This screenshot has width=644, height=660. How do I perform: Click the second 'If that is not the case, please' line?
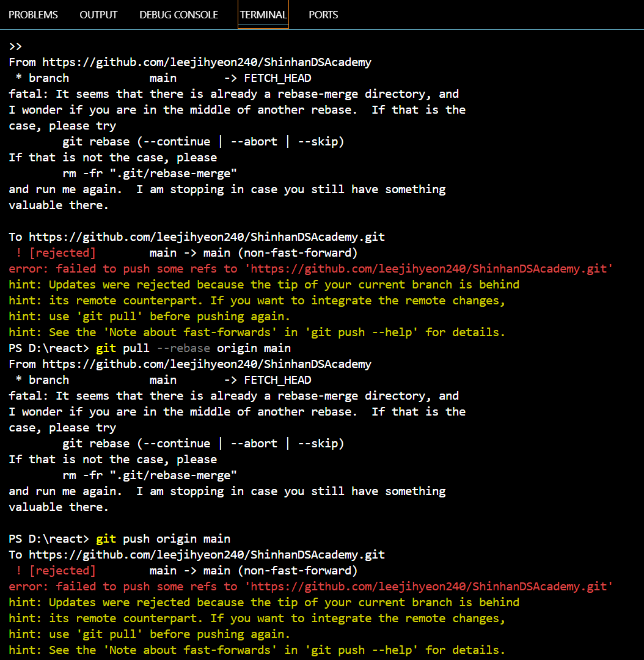113,460
